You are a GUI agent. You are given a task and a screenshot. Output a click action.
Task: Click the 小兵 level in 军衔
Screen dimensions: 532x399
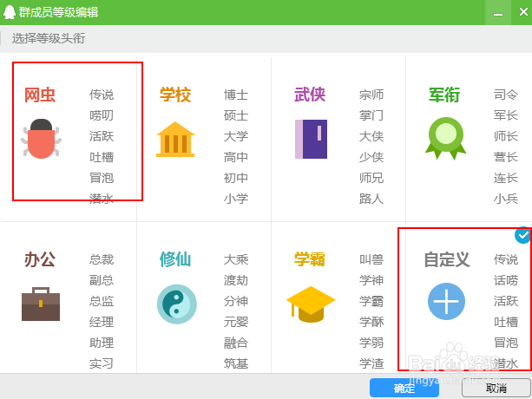[x=506, y=199]
